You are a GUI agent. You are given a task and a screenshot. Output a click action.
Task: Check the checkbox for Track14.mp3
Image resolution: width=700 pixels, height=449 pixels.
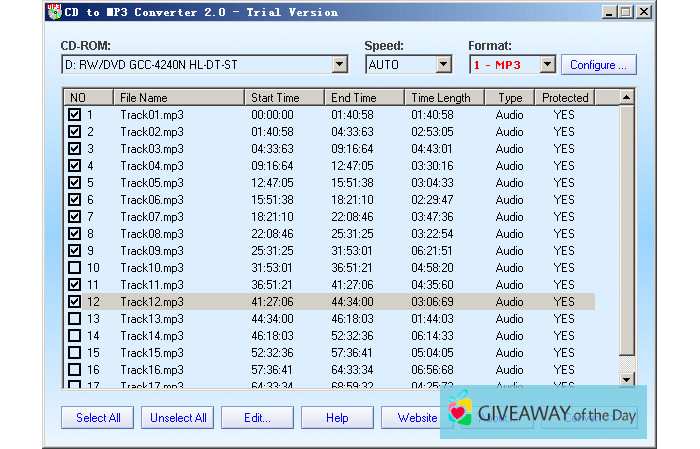click(x=75, y=336)
